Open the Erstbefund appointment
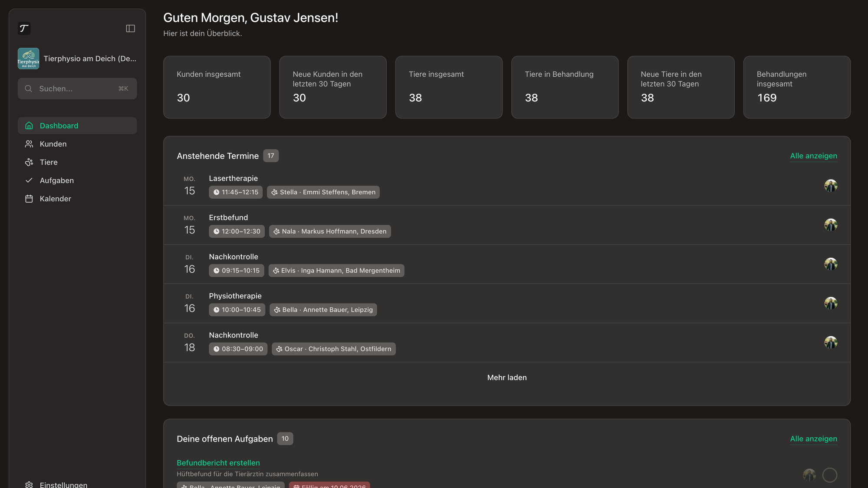868x488 pixels. point(507,225)
